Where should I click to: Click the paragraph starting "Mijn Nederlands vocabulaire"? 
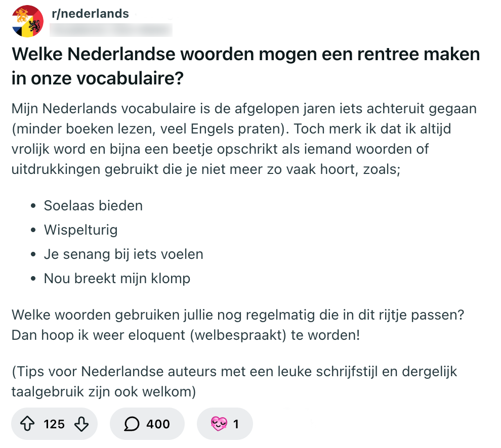[x=244, y=139]
